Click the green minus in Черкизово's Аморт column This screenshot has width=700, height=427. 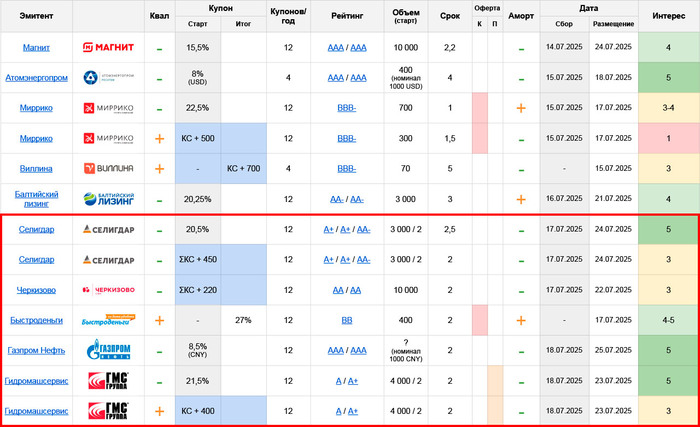(x=520, y=290)
